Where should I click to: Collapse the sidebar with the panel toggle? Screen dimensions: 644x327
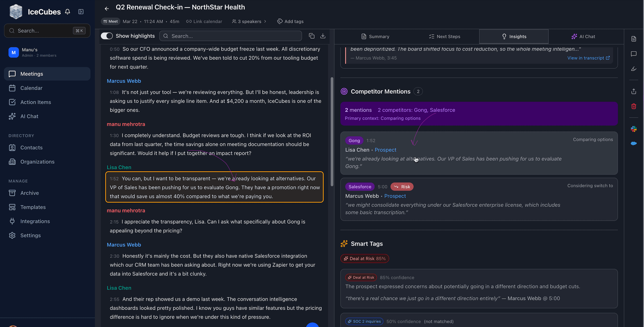[81, 11]
